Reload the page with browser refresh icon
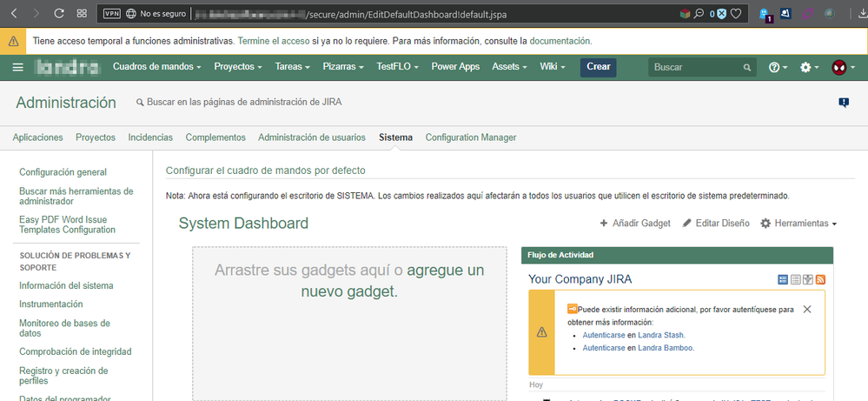Screen dimensions: 868x401 59,13
